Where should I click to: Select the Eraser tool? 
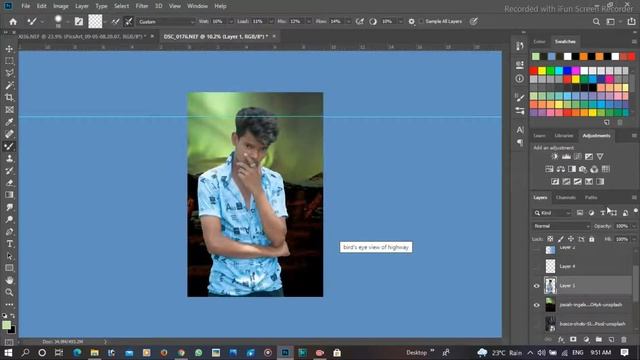pos(9,183)
